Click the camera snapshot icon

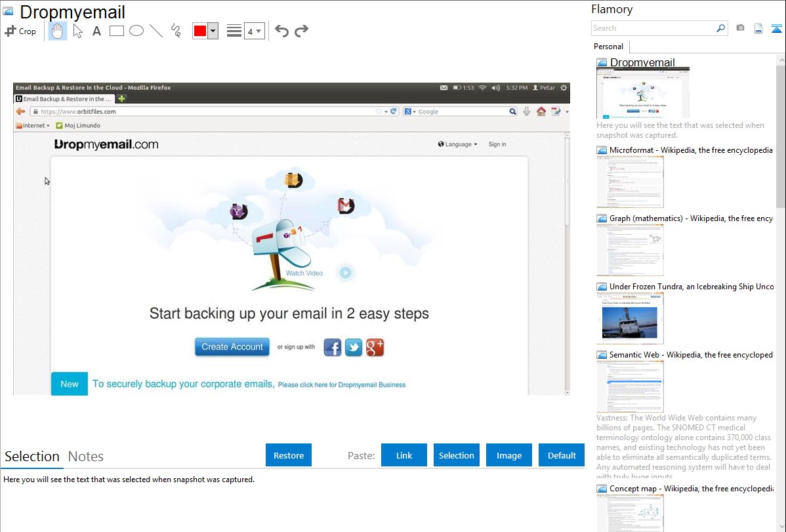(740, 28)
